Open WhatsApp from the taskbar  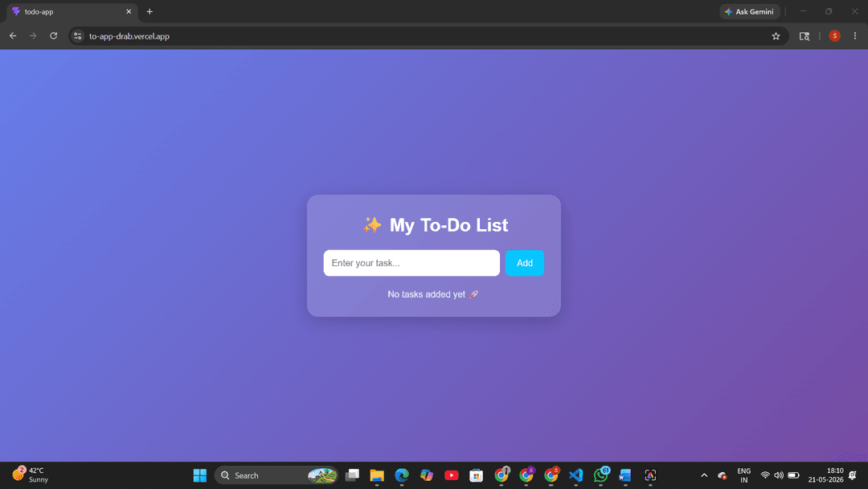point(600,475)
